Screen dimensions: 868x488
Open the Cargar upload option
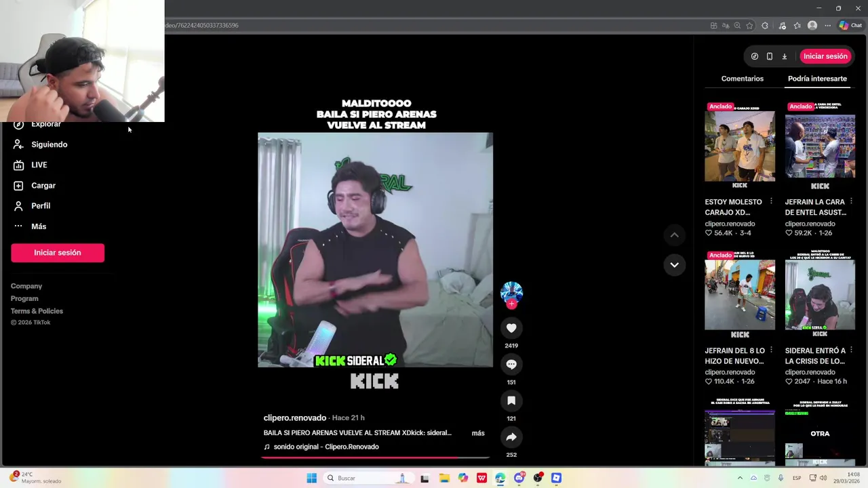[35, 185]
